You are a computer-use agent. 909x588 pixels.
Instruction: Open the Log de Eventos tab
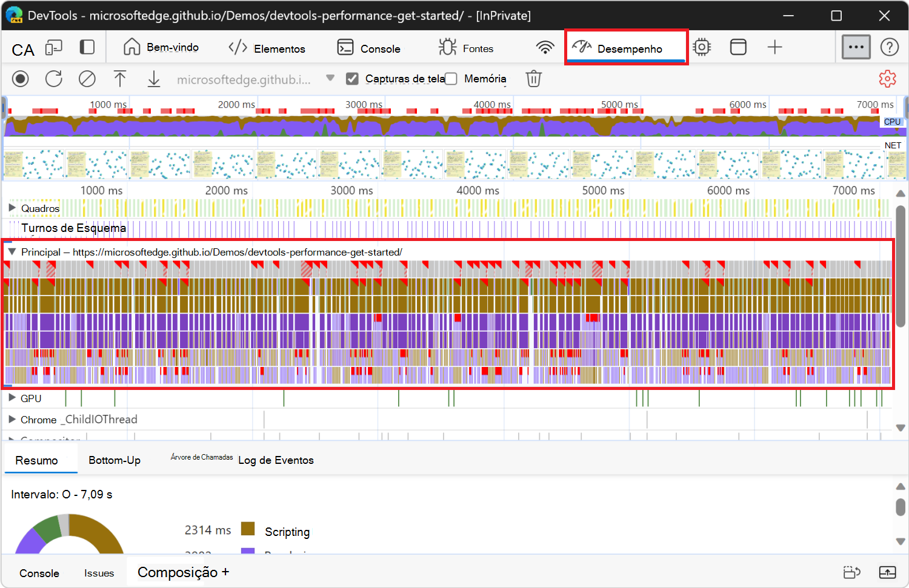point(276,460)
